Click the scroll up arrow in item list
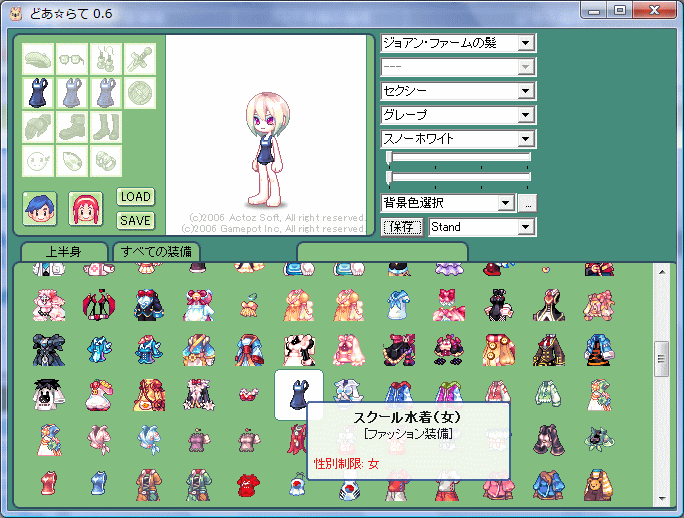This screenshot has width=684, height=518. point(662,272)
